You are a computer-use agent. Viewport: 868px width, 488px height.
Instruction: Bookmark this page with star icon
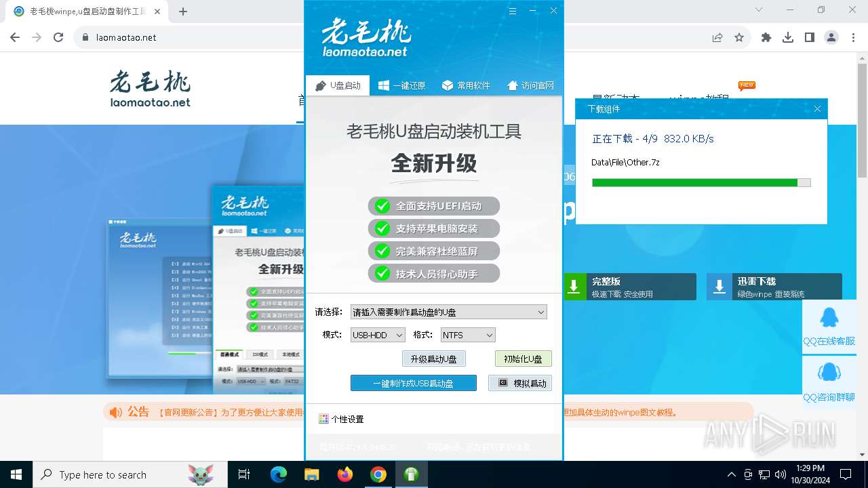[739, 37]
